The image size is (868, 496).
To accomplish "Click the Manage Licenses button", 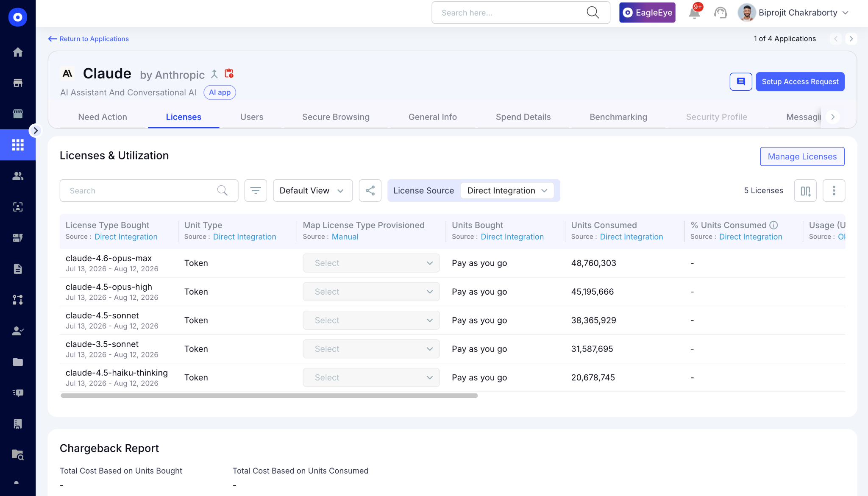I will click(802, 156).
